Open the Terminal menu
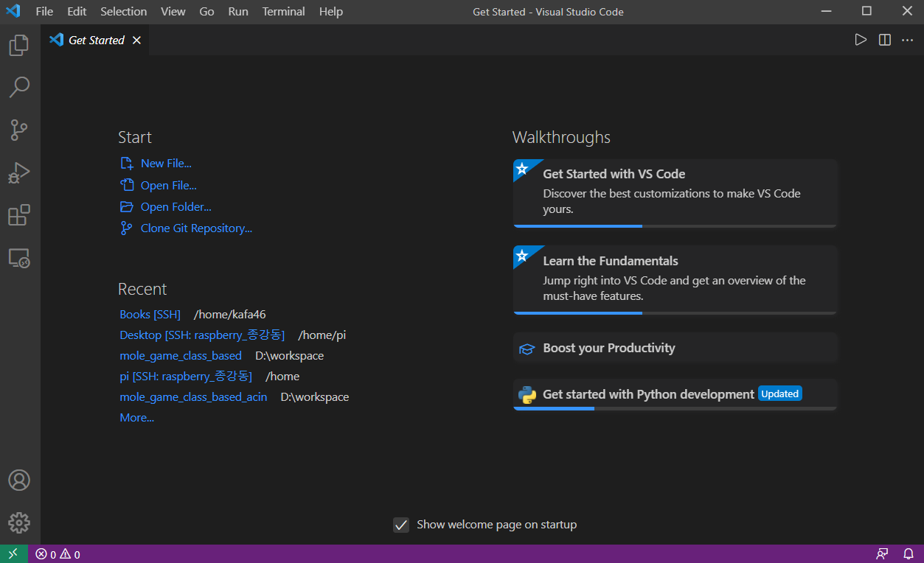 [x=284, y=12]
